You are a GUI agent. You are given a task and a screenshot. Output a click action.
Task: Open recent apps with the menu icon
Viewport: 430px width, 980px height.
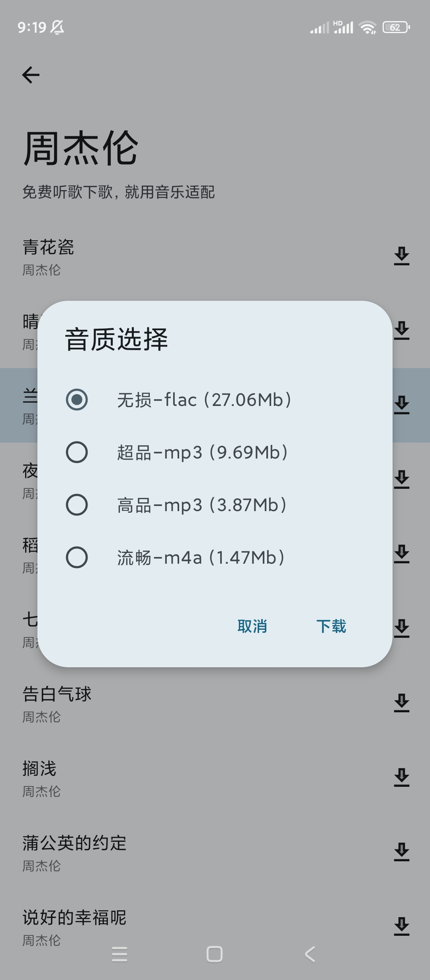click(x=119, y=954)
